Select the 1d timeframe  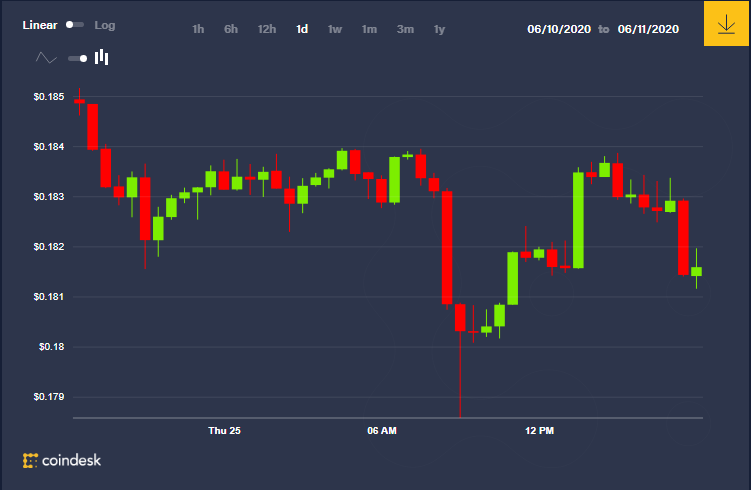pos(302,29)
